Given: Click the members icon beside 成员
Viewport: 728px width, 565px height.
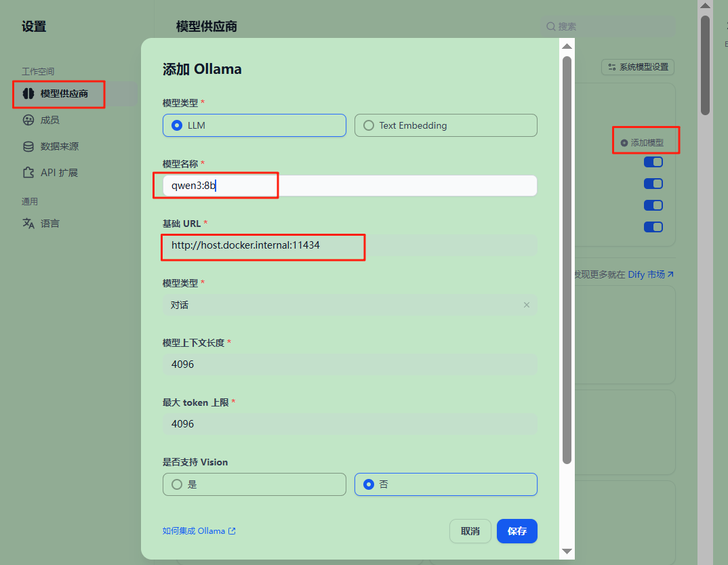Looking at the screenshot, I should click(x=28, y=120).
